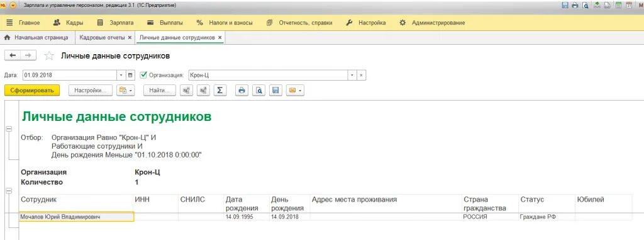Open the 1C application menu dropdown arrow
Viewport: 644px width, 240px height.
13,5
